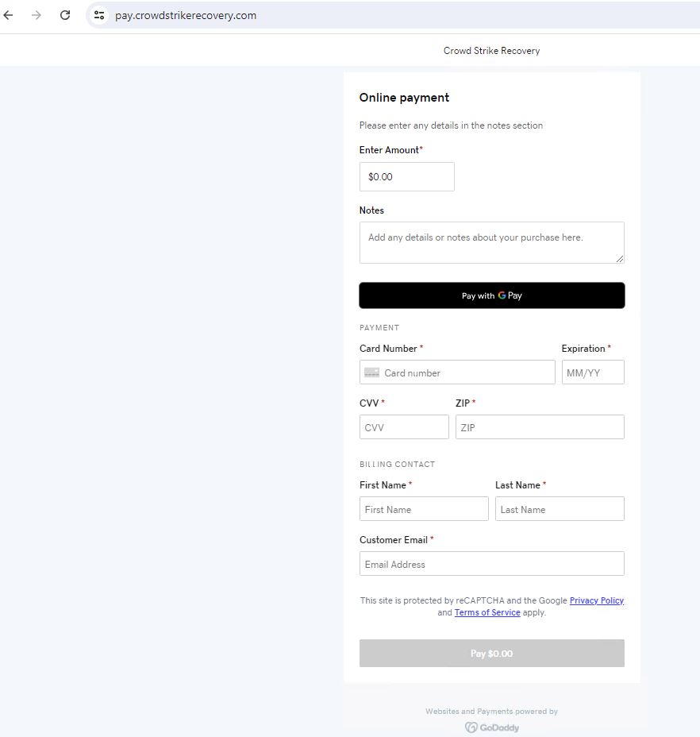The width and height of the screenshot is (700, 737).
Task: Click the GoDaddy logo in footer
Action: pos(492,727)
